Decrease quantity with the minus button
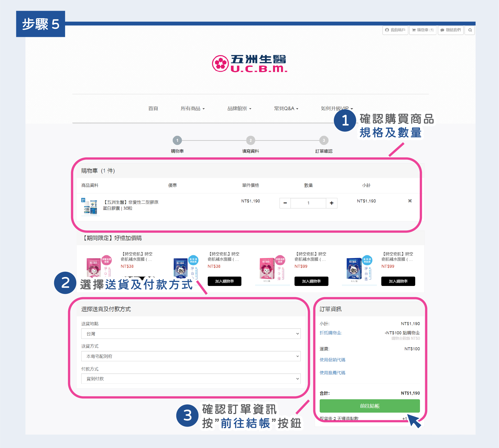The height and width of the screenshot is (448, 499). click(x=285, y=203)
